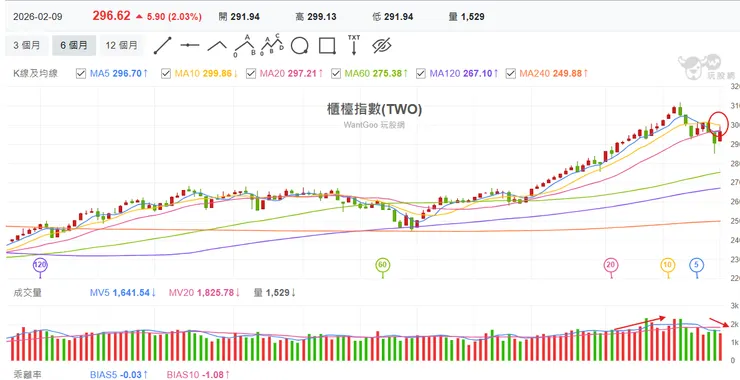Viewport: 740px width, 380px height.
Task: Click the 櫃檯指數(TWO) chart title
Action: click(374, 110)
